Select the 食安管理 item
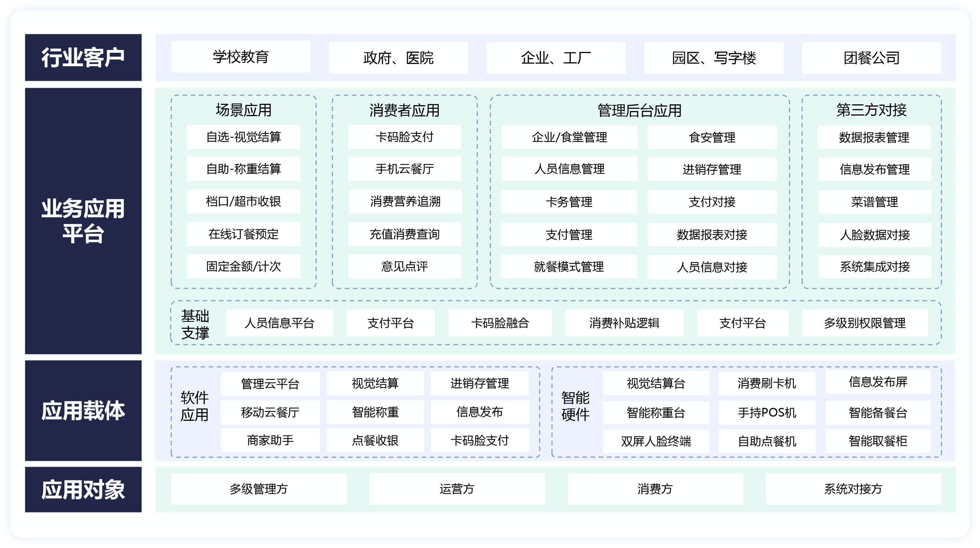Screen dimensions: 980x548 click(x=712, y=137)
